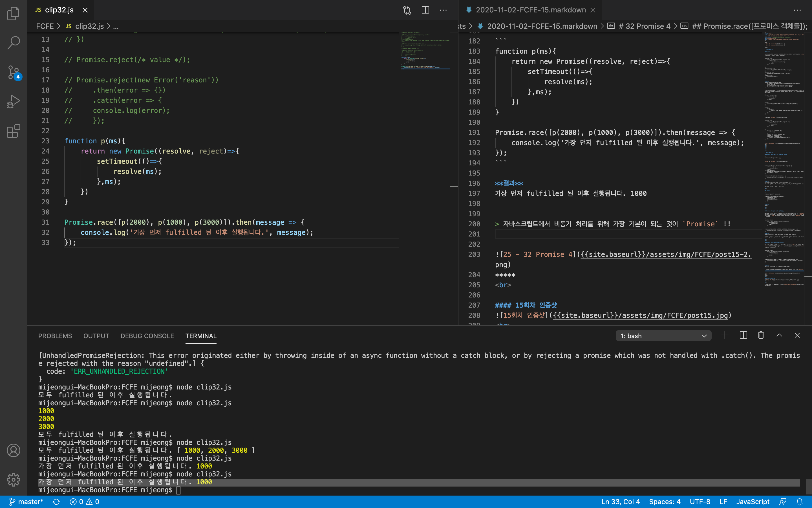The width and height of the screenshot is (812, 508).
Task: Split the clip32.js editor right
Action: click(425, 10)
